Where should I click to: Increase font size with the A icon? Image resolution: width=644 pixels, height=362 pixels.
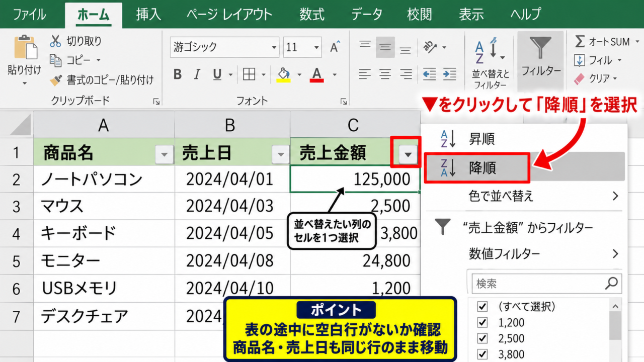point(335,47)
